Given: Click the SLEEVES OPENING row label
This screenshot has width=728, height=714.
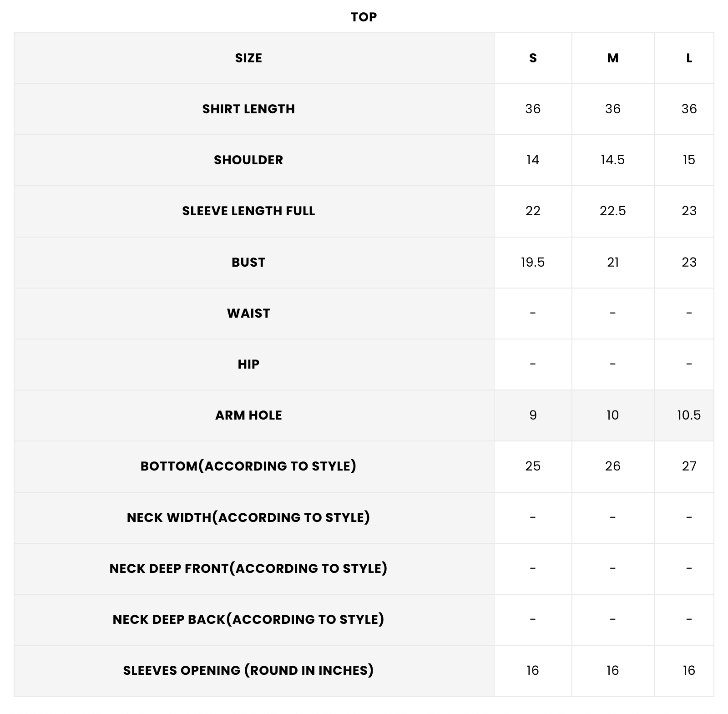Looking at the screenshot, I should coord(248,670).
